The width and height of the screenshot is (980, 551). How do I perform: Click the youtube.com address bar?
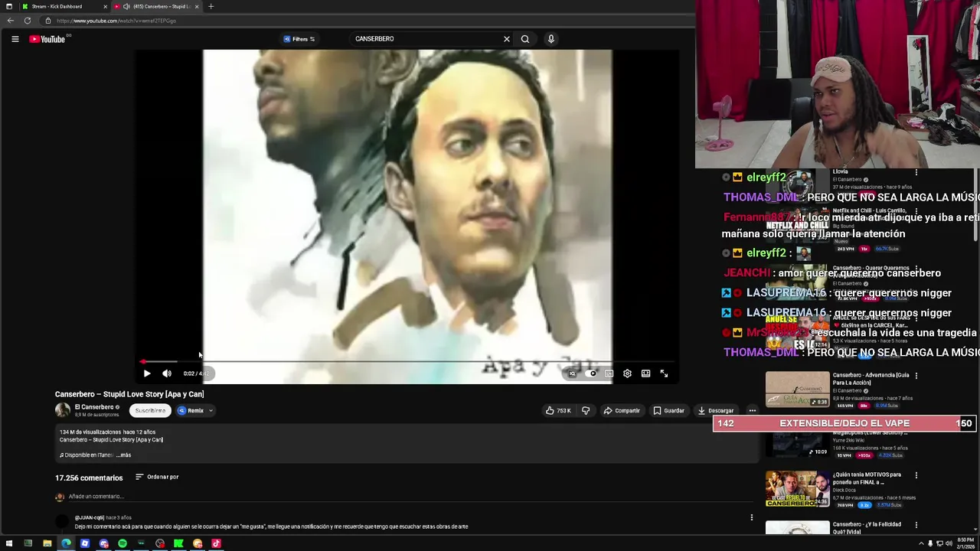point(367,21)
